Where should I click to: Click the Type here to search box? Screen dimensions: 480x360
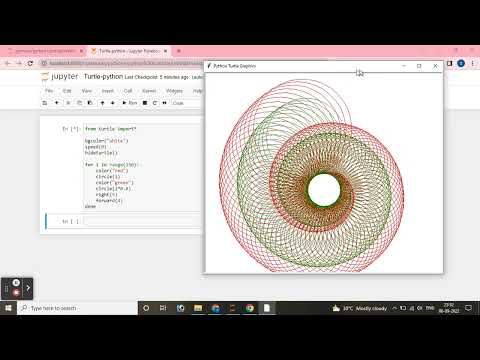click(77, 308)
